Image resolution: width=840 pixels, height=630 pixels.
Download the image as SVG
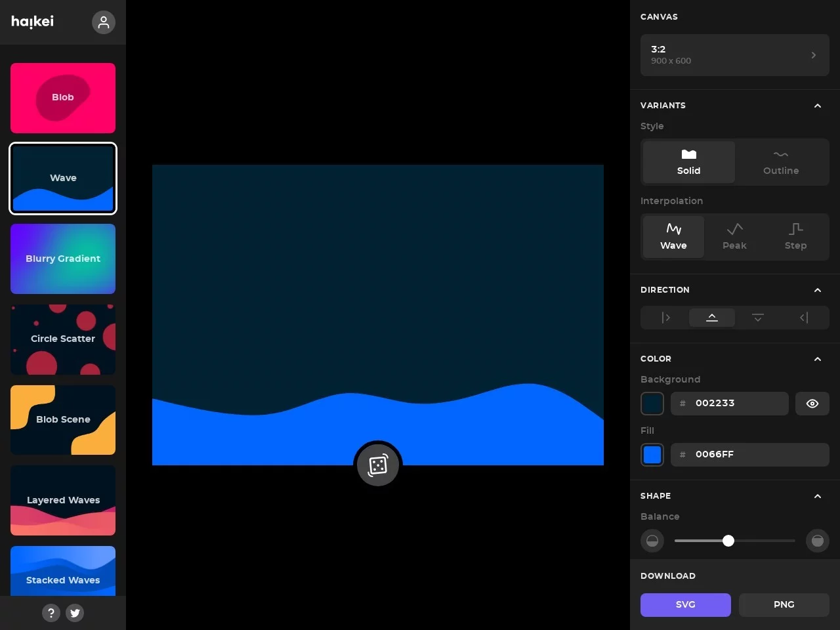(685, 605)
